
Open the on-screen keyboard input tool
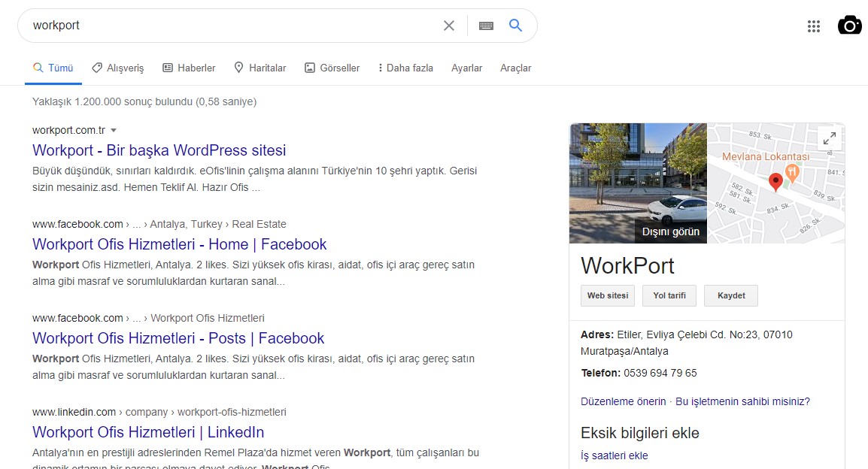[x=486, y=26]
